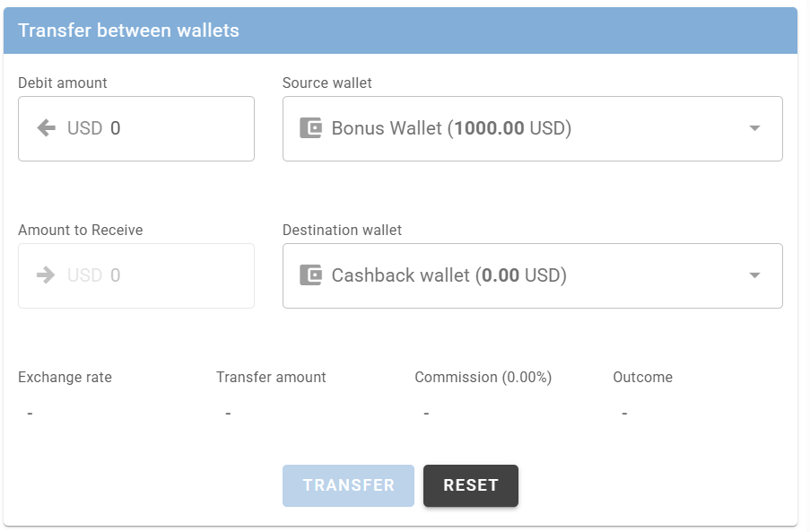Click the wallet icon beside Bonus Wallet
This screenshot has width=810, height=532.
click(x=310, y=128)
